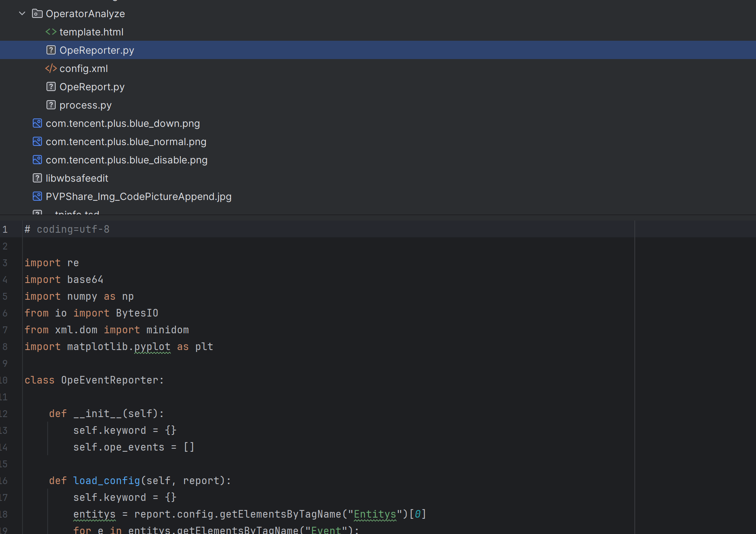The image size is (756, 534).
Task: Collapse the OperatorAnalyze folder chevron
Action: [22, 14]
